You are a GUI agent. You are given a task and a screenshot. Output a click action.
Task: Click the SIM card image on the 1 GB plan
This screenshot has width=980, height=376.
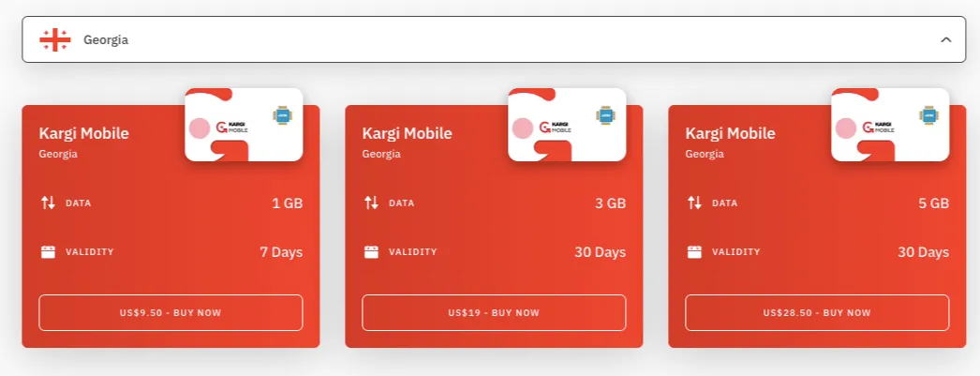tap(244, 125)
